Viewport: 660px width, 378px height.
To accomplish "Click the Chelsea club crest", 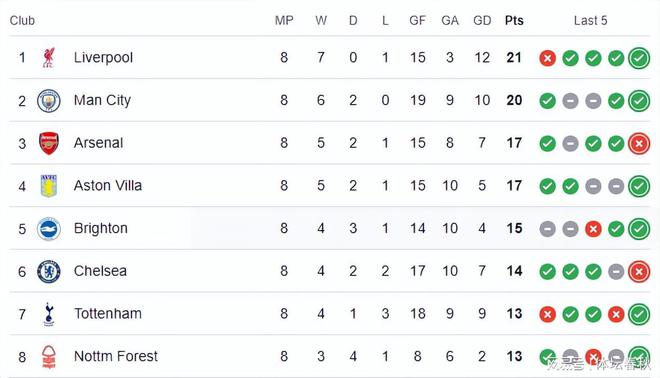I will pos(49,272).
